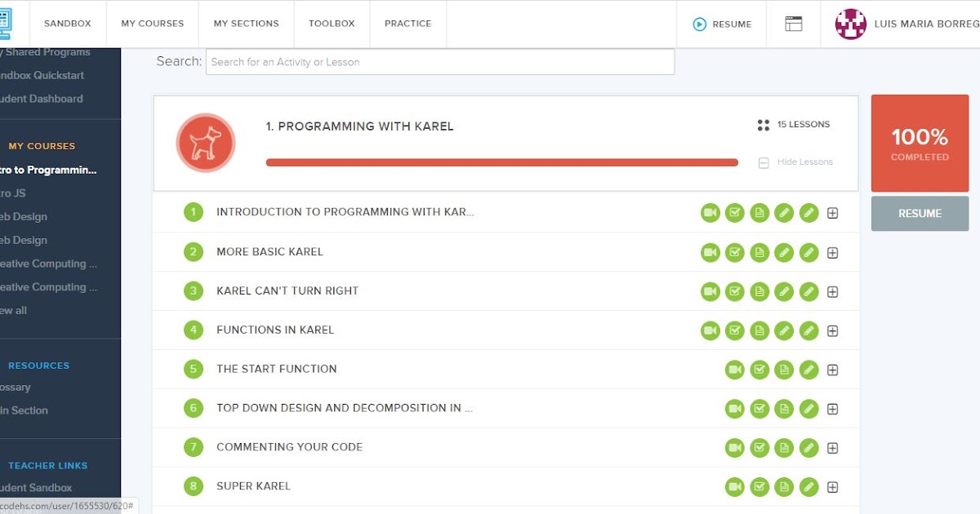The width and height of the screenshot is (980, 514).
Task: Open the video for Introduction to Programming with Karel
Action: point(710,212)
